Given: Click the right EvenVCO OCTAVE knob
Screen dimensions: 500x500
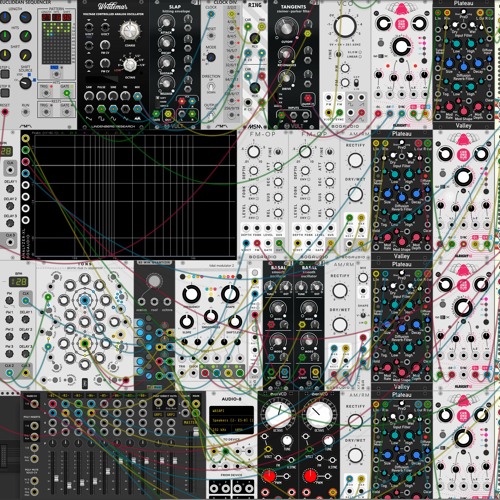Looking at the screenshot, I should coord(319,414).
